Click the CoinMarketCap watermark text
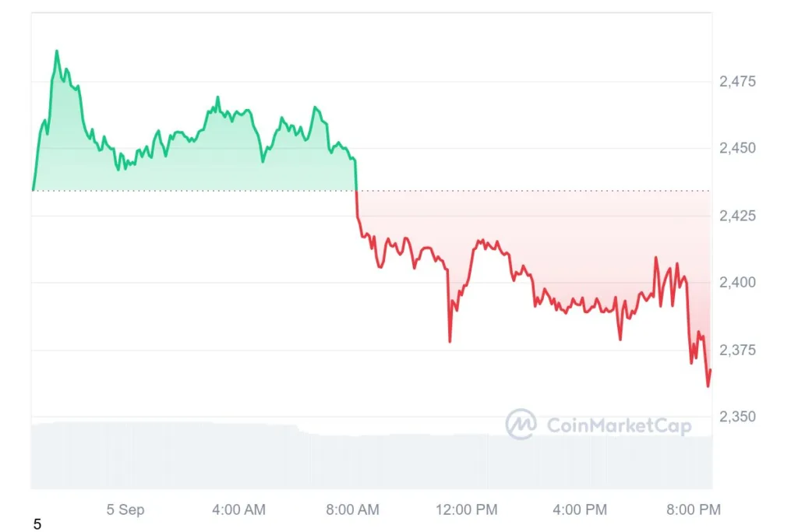798x532 pixels. point(619,426)
